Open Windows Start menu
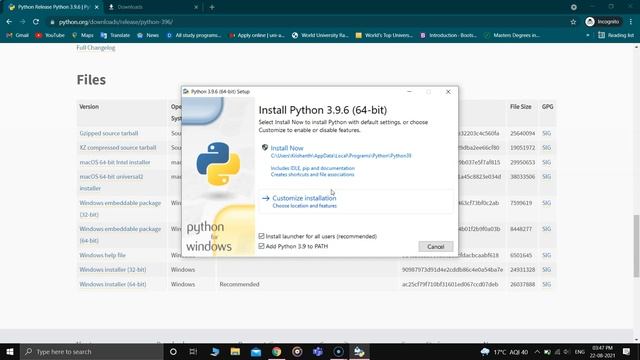This screenshot has height=360, width=640. [x=10, y=351]
